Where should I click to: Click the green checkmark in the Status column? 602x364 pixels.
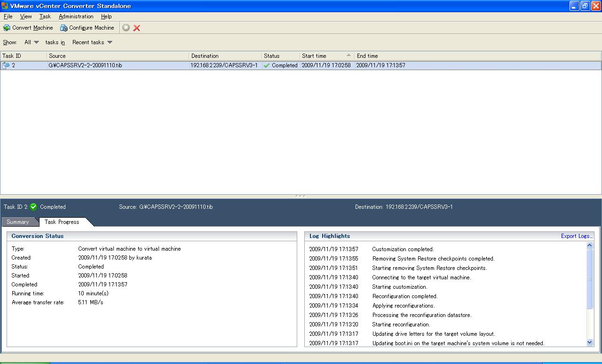[x=267, y=65]
